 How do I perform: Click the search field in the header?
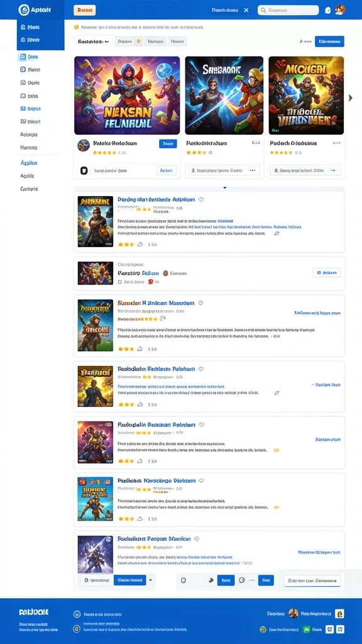[x=288, y=10]
